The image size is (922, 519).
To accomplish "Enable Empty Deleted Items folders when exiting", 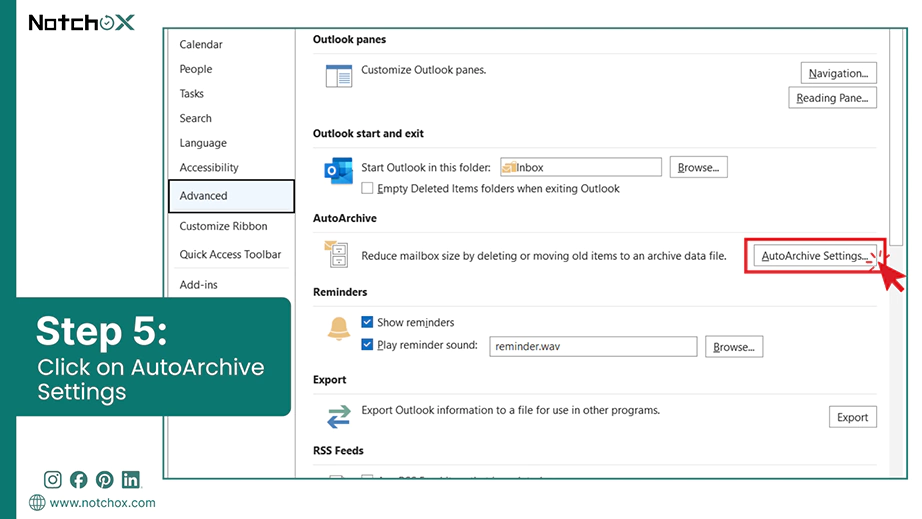I will tap(368, 188).
